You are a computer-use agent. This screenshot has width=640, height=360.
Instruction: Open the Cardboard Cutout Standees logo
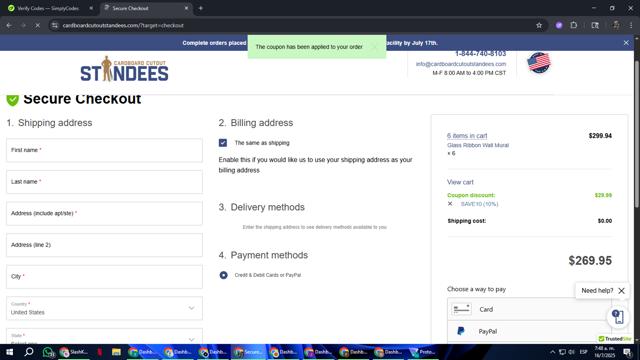124,69
